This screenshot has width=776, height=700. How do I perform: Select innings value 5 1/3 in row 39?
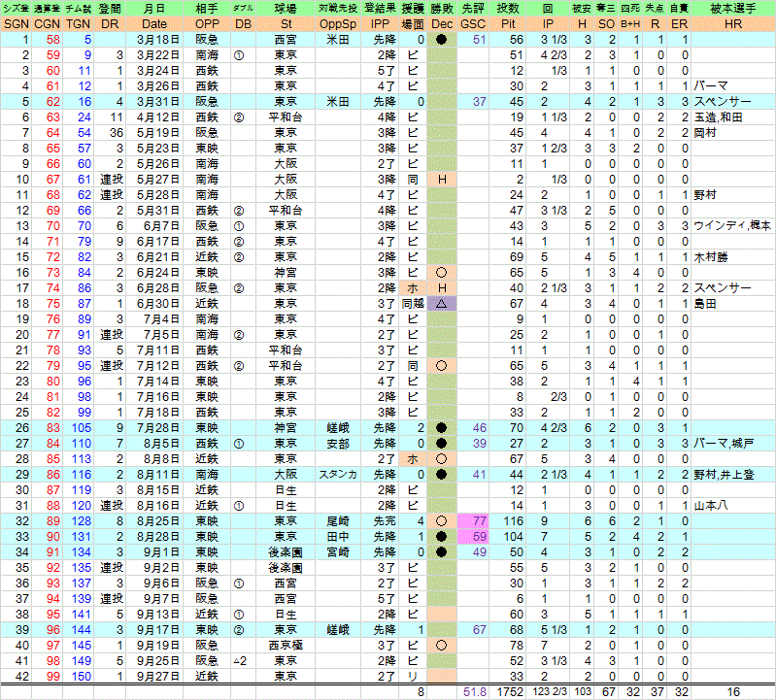(x=554, y=630)
